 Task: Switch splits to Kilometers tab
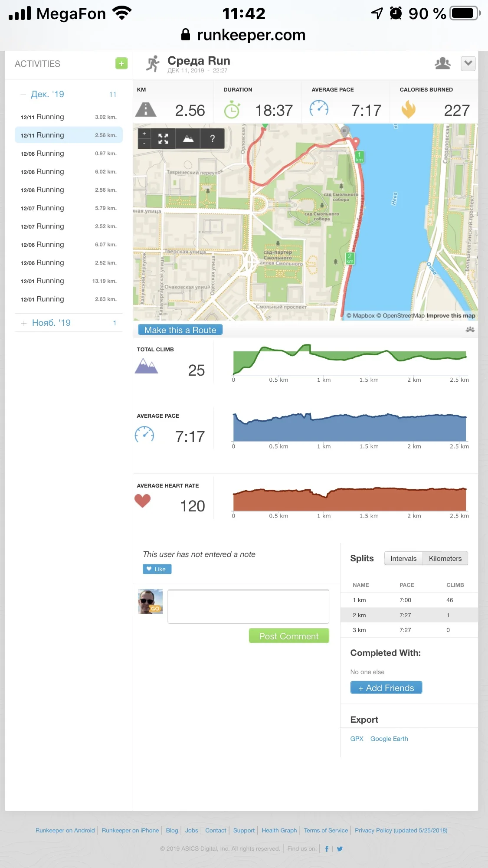pos(445,558)
